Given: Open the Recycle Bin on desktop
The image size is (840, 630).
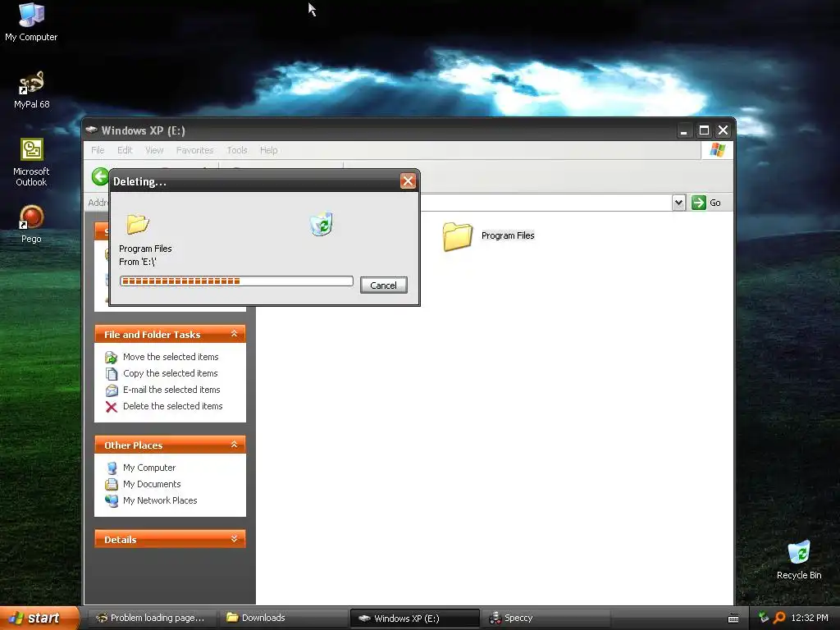Looking at the screenshot, I should tap(799, 559).
